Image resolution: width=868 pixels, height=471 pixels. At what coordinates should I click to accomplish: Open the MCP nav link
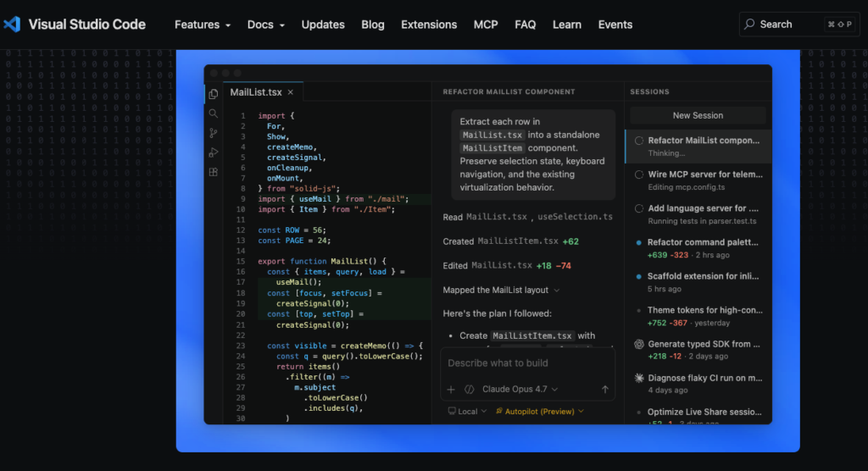(486, 25)
